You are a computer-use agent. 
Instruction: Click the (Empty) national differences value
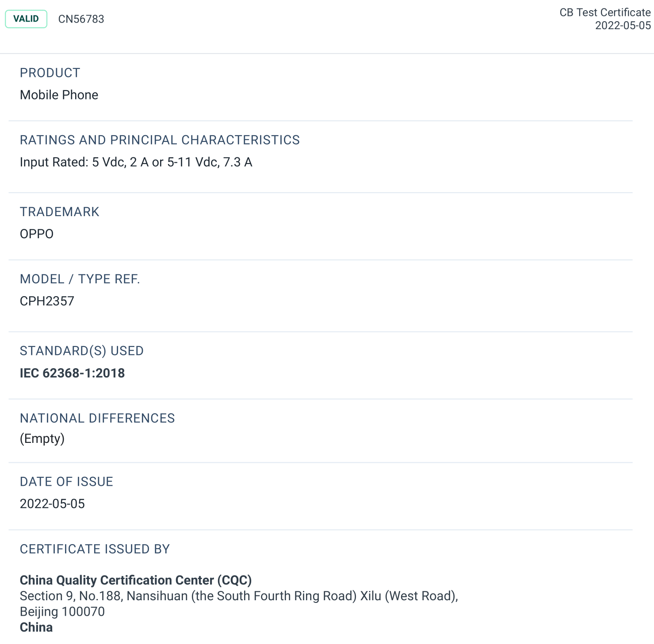(x=42, y=438)
